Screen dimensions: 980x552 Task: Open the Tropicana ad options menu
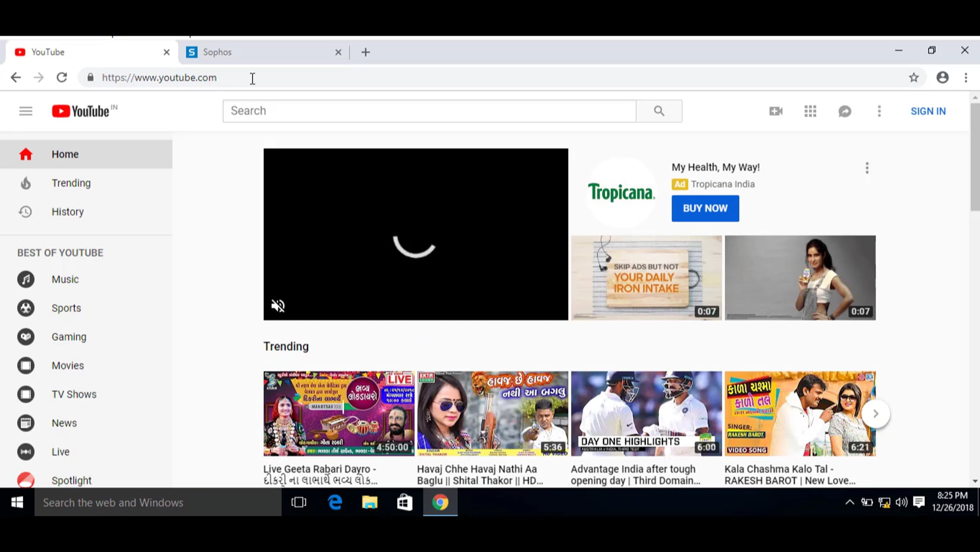tap(867, 168)
